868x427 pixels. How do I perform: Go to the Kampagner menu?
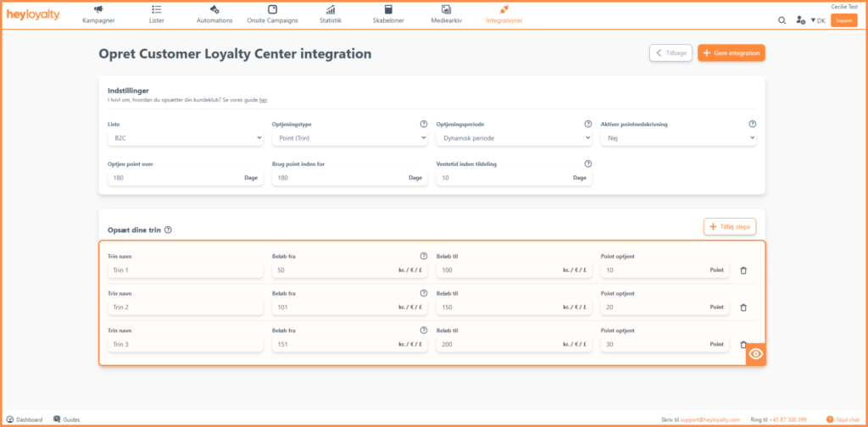tap(98, 14)
